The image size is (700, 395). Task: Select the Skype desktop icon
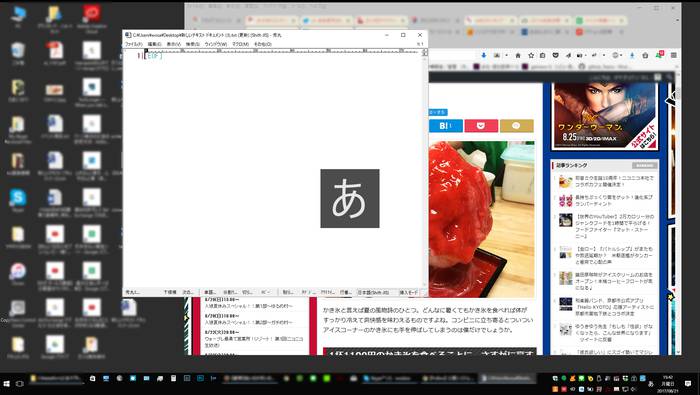click(18, 200)
